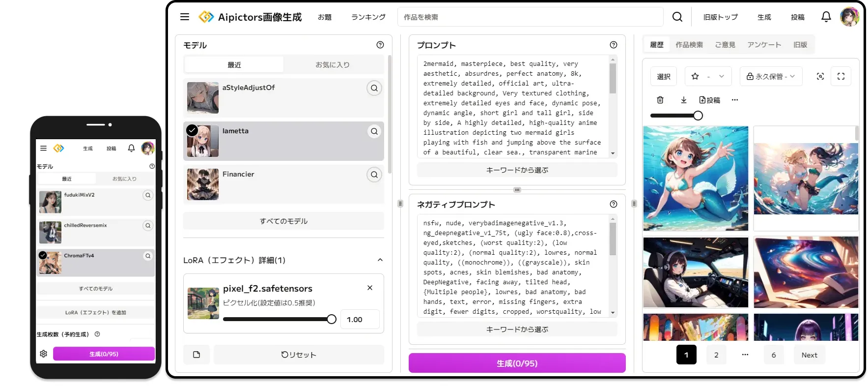This screenshot has height=388, width=868.
Task: Preview the aStyleAdjustOf model with magnifier
Action: 374,88
